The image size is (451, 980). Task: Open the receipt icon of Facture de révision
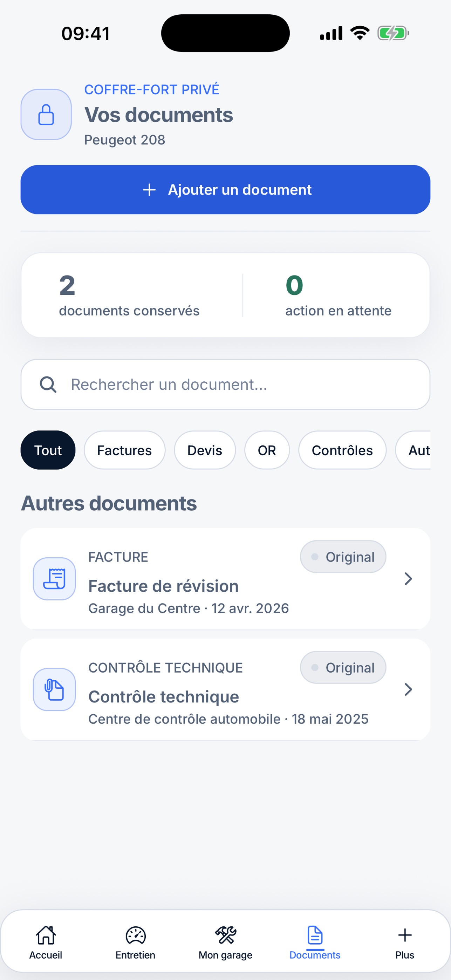coord(54,579)
